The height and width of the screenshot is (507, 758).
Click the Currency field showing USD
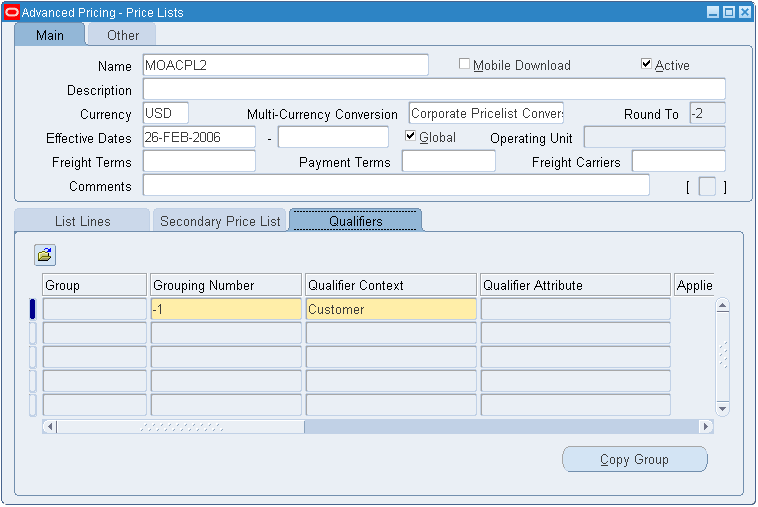point(166,114)
